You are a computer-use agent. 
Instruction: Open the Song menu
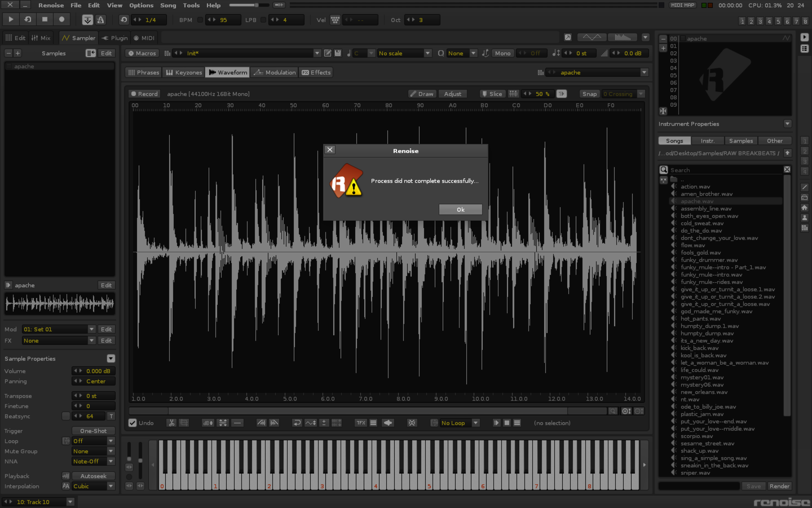[x=168, y=5]
